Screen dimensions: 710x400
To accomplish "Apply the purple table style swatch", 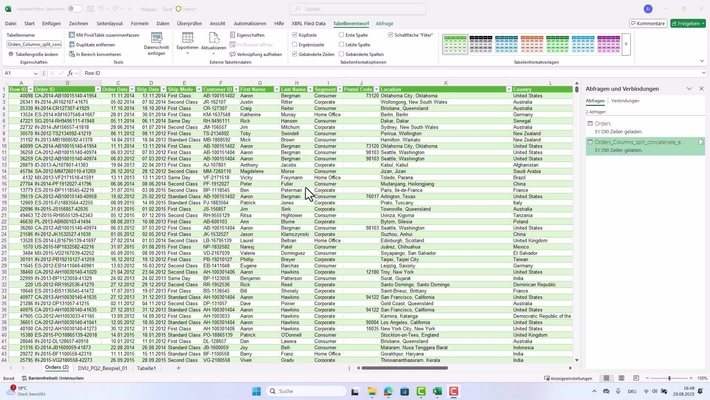I will (x=609, y=44).
